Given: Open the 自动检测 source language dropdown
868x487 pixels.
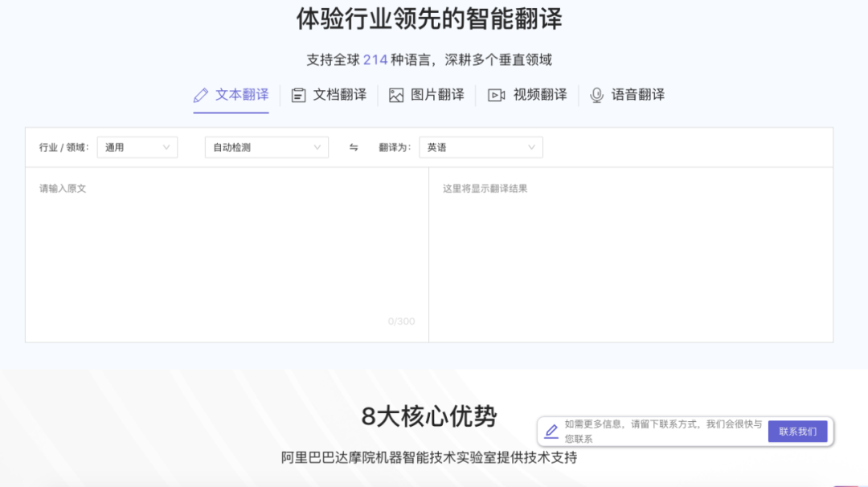Looking at the screenshot, I should [265, 147].
